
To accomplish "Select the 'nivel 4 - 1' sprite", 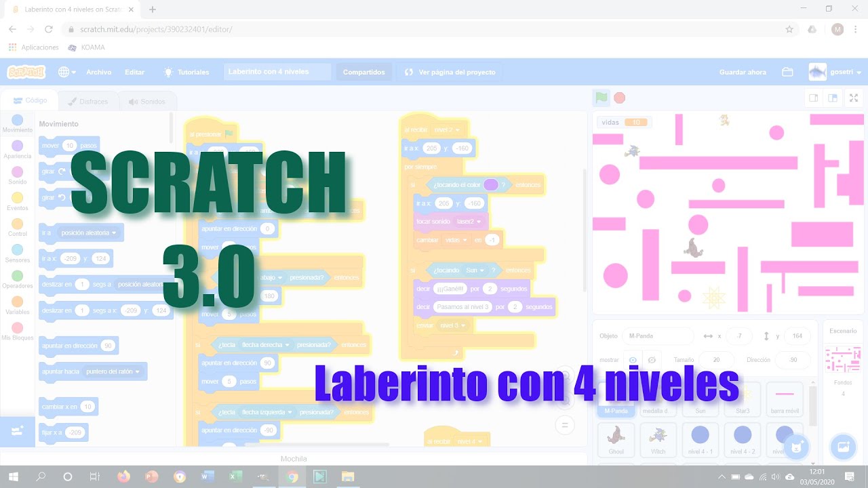I will click(700, 440).
